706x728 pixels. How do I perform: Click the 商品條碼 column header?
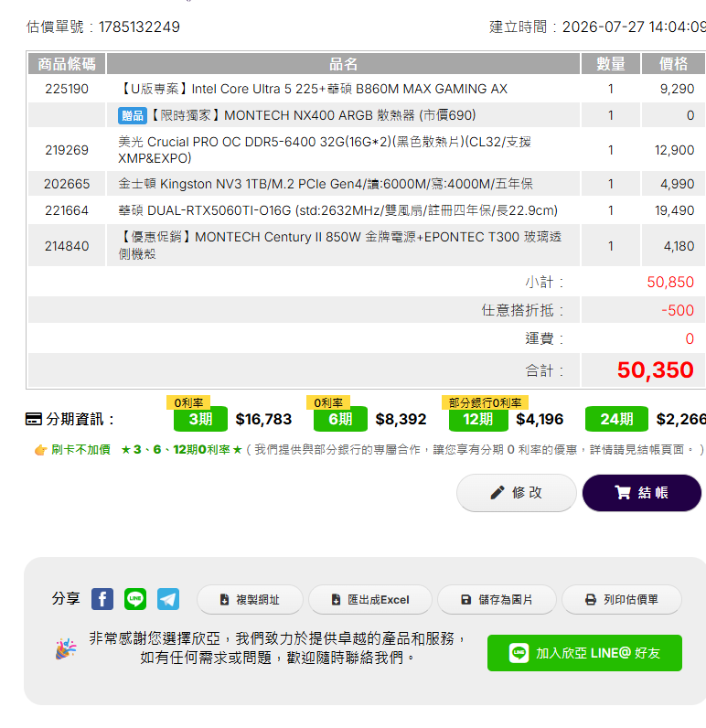point(67,64)
